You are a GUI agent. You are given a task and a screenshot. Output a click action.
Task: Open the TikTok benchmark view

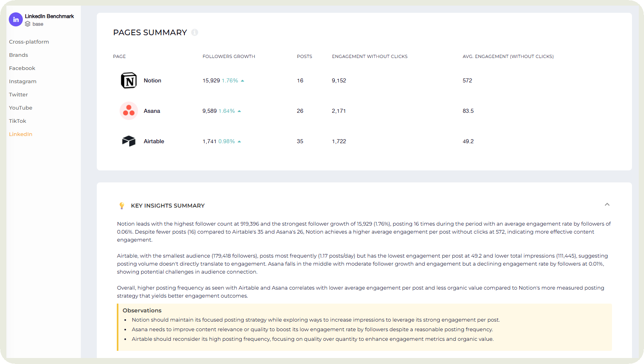[18, 121]
